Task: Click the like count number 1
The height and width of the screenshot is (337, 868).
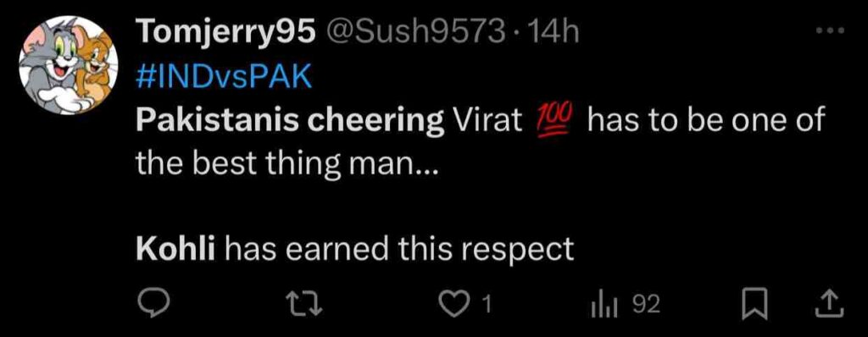Action: tap(487, 304)
